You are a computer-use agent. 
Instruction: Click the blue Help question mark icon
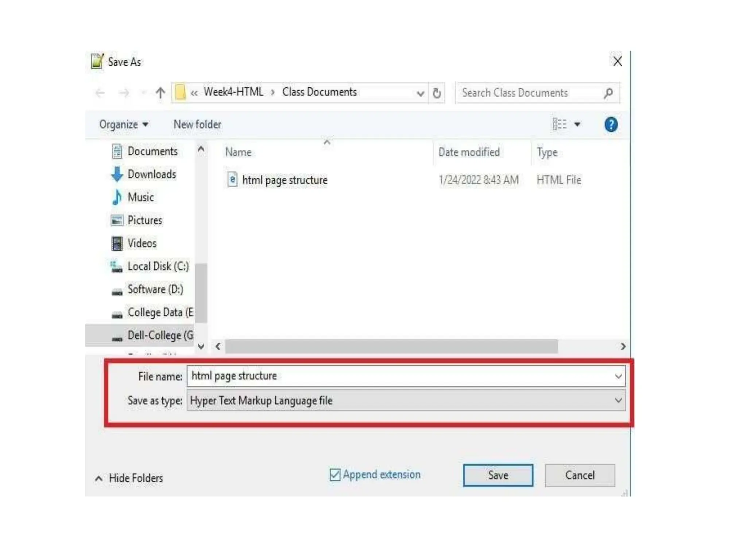611,125
